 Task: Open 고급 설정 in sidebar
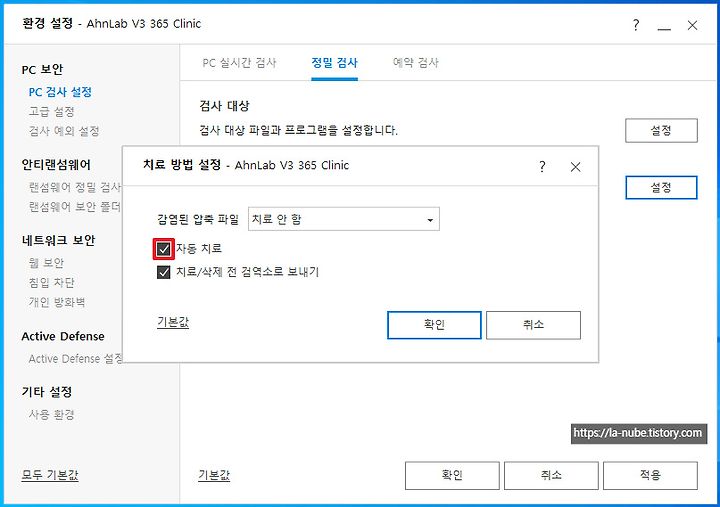[x=51, y=112]
